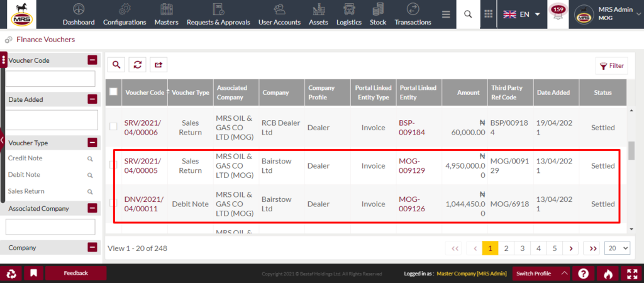The image size is (644, 283).
Task: Open the EN language dropdown
Action: click(x=522, y=14)
